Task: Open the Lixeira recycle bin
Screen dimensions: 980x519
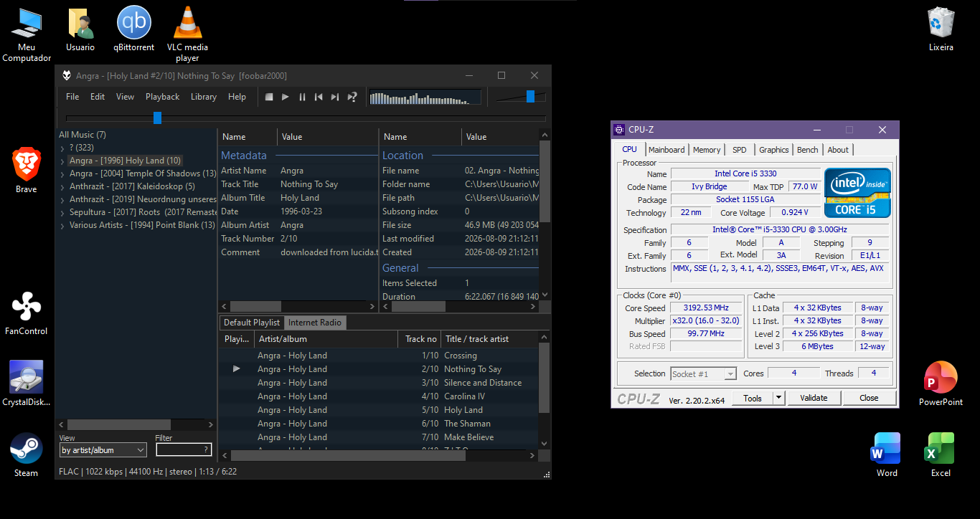Action: click(x=941, y=29)
